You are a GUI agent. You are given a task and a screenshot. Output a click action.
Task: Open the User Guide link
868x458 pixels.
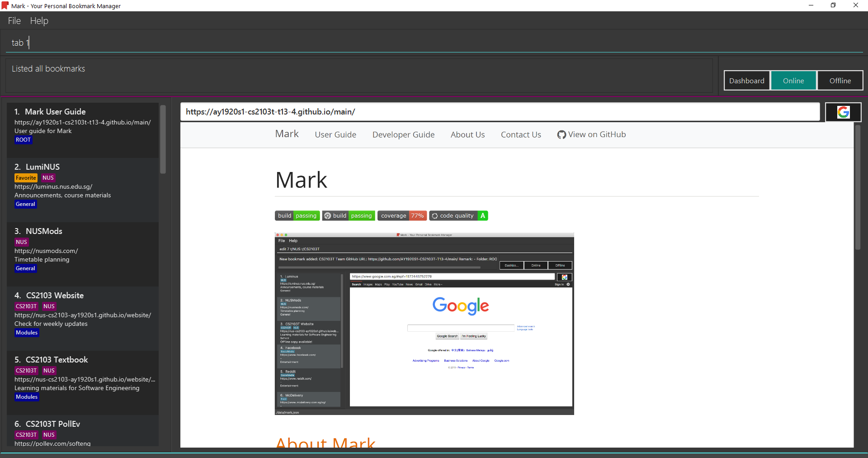click(335, 135)
